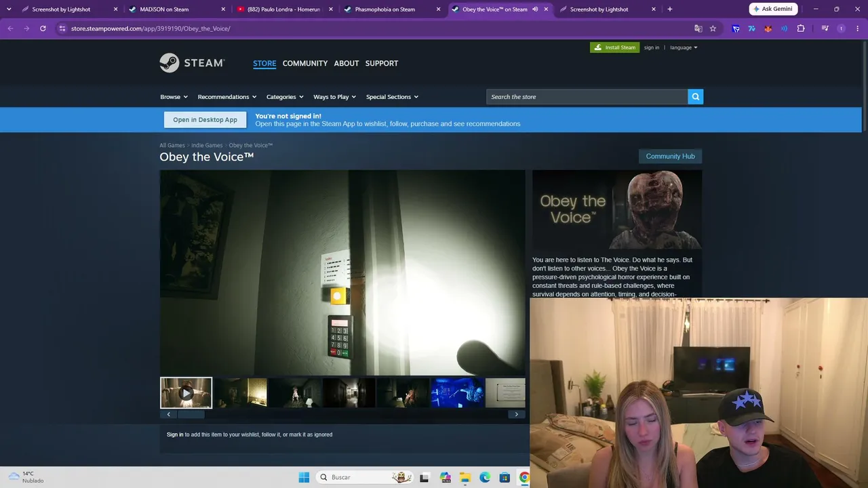Viewport: 868px width, 488px height.
Task: Open the Google Translate icon in address bar
Action: (698, 28)
